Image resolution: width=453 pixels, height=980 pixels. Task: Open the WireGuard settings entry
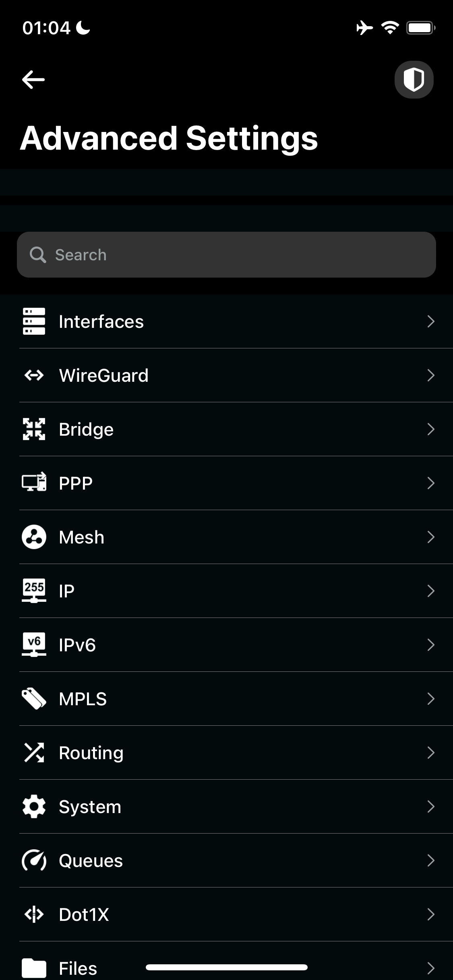104,375
